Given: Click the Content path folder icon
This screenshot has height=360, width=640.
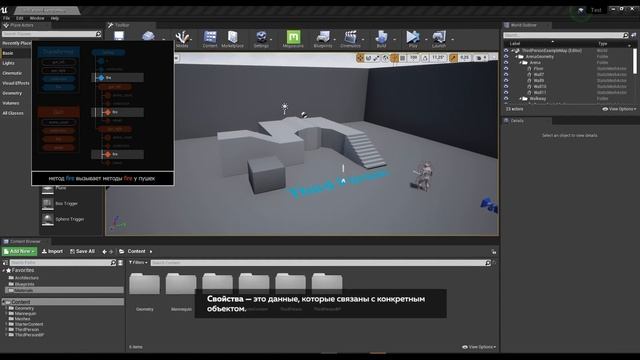Looking at the screenshot, I should pyautogui.click(x=122, y=251).
